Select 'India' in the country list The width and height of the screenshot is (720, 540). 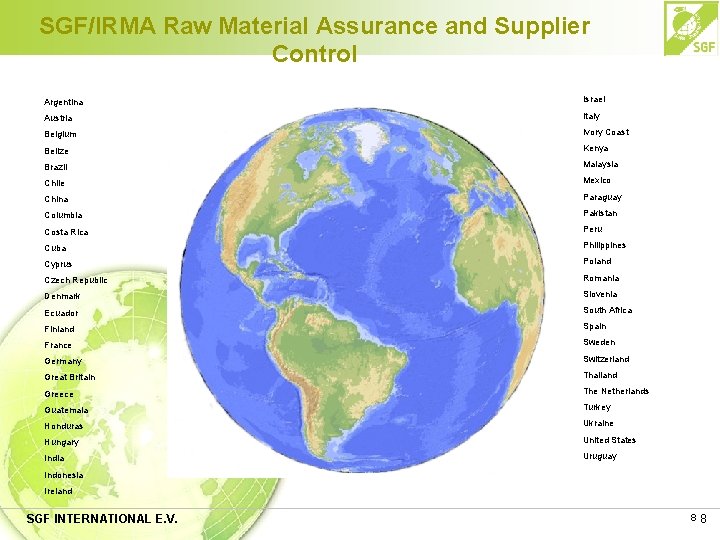pyautogui.click(x=54, y=458)
